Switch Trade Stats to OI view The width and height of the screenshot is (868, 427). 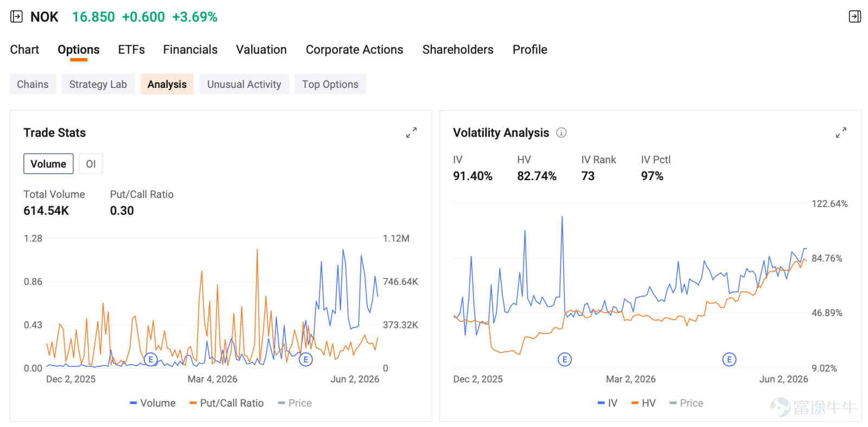[x=91, y=164]
